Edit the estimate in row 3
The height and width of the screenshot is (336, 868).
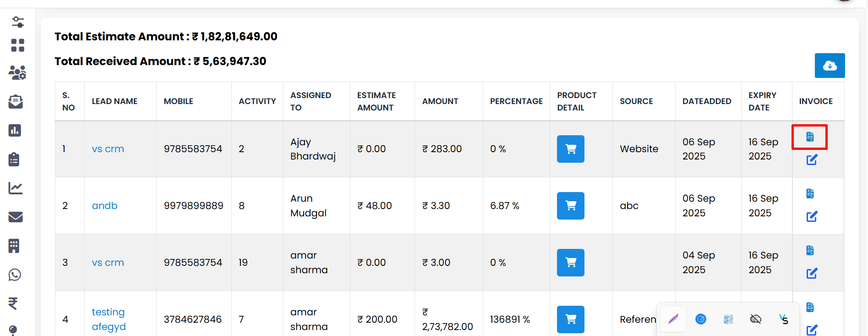812,273
